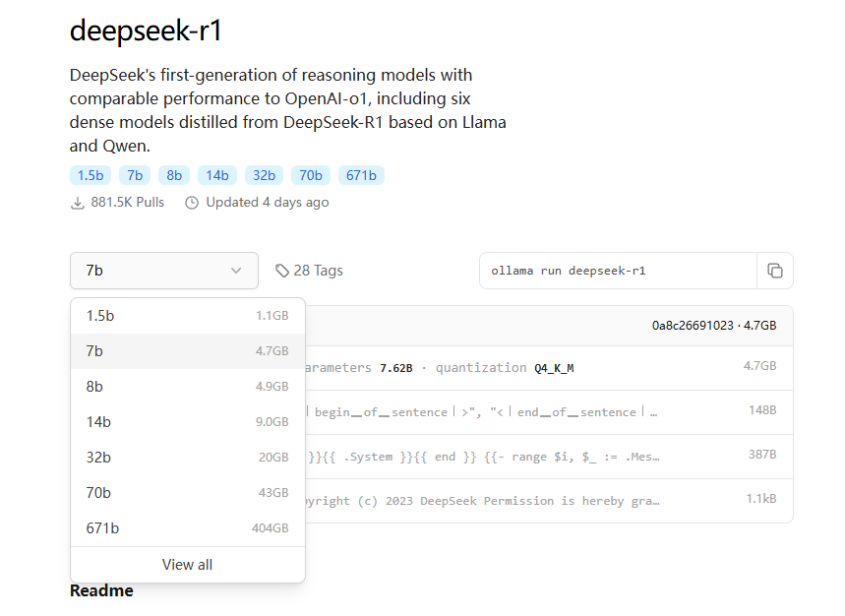Click the clock icon beside Updated
Viewport: 845px width, 616px height.
pos(192,203)
